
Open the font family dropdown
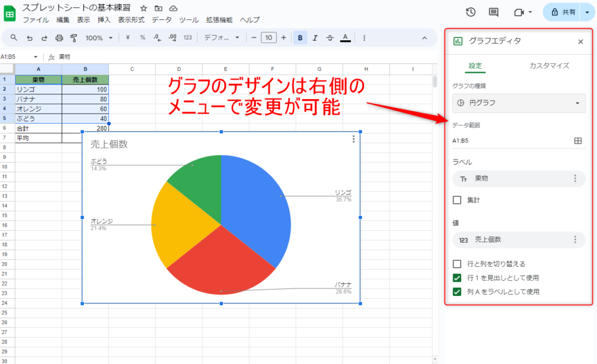(x=222, y=38)
